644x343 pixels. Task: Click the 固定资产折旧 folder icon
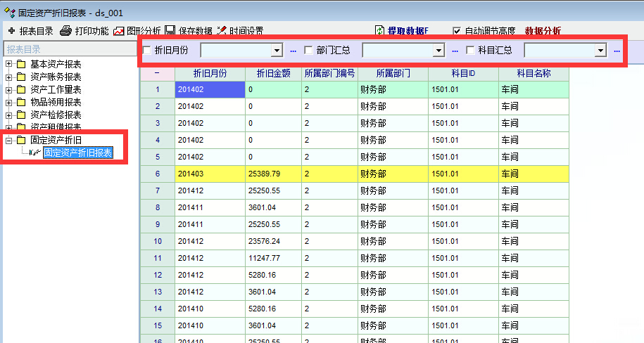[x=21, y=141]
